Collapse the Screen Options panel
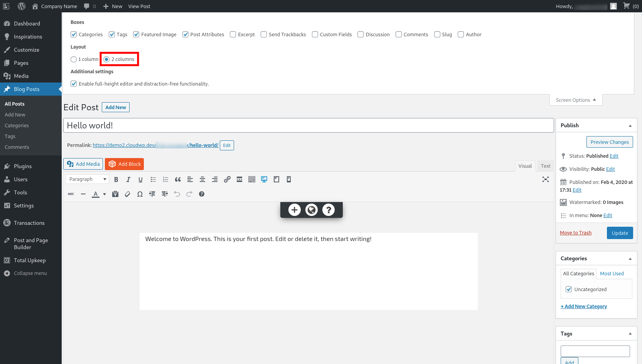The image size is (642, 364). [x=576, y=100]
